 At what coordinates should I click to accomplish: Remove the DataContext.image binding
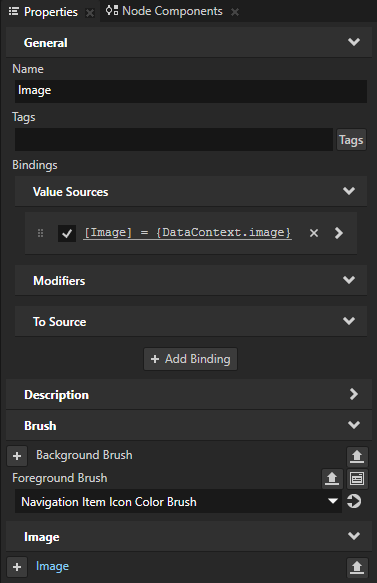(x=314, y=233)
